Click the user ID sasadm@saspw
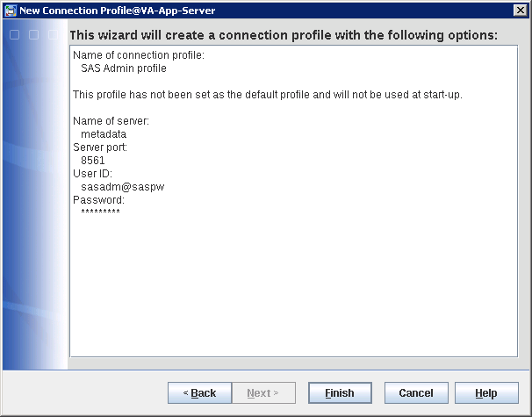This screenshot has height=417, width=532. (118, 186)
